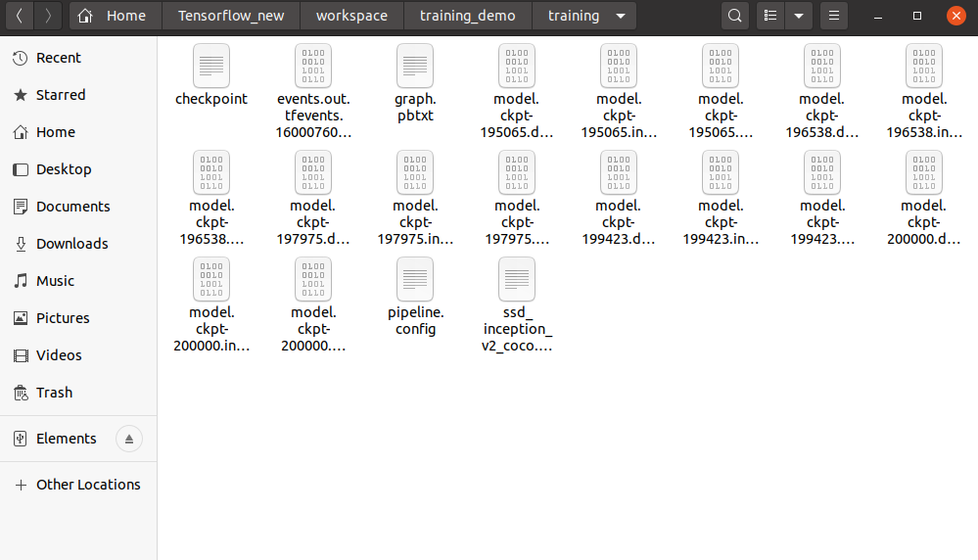Click the search magnifier icon
The height and width of the screenshot is (560, 978).
click(735, 16)
